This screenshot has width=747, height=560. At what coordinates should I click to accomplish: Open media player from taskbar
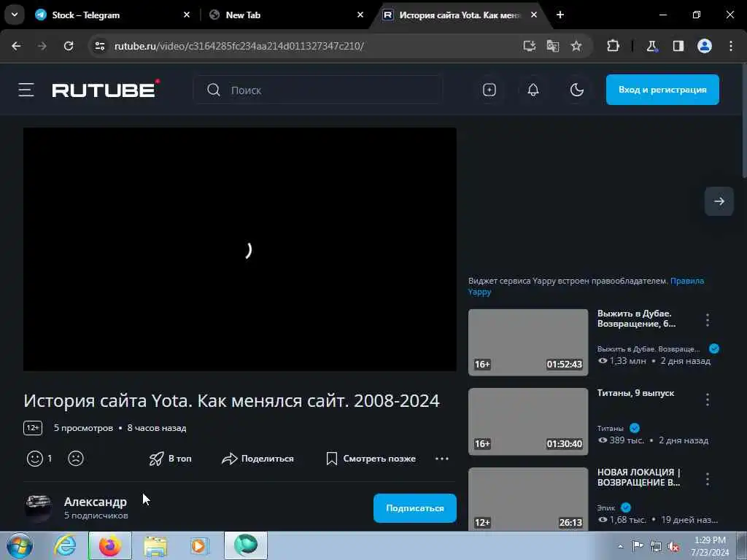(200, 545)
